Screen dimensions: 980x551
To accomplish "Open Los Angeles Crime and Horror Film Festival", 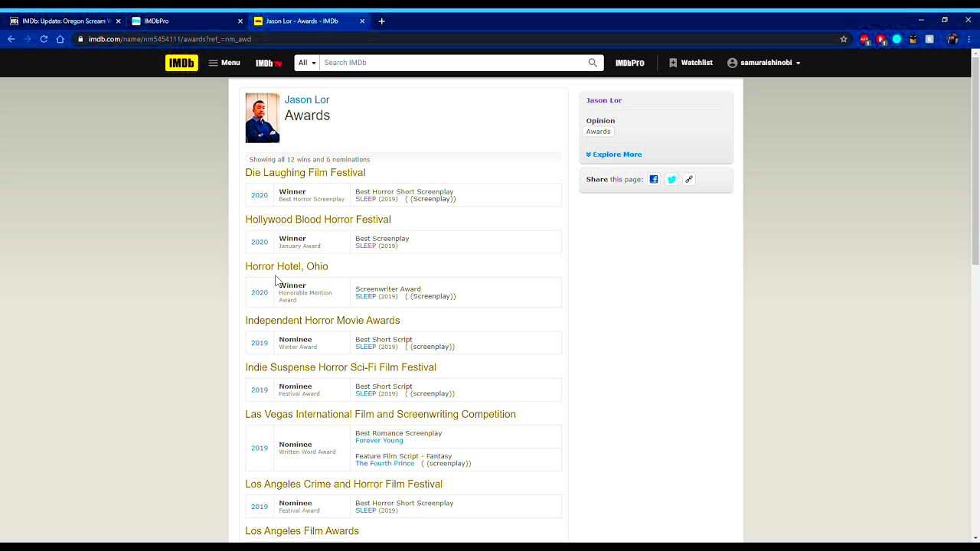I will (x=344, y=484).
